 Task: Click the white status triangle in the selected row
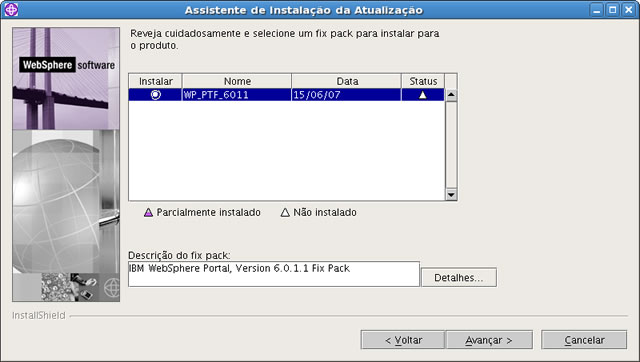(423, 95)
